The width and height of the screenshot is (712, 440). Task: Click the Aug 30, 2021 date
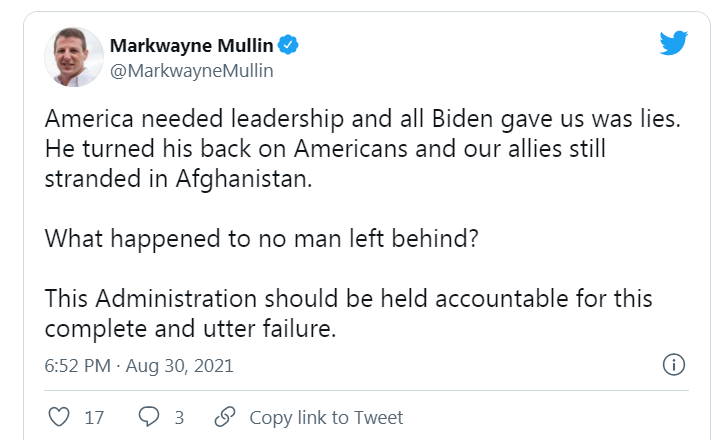(x=179, y=365)
